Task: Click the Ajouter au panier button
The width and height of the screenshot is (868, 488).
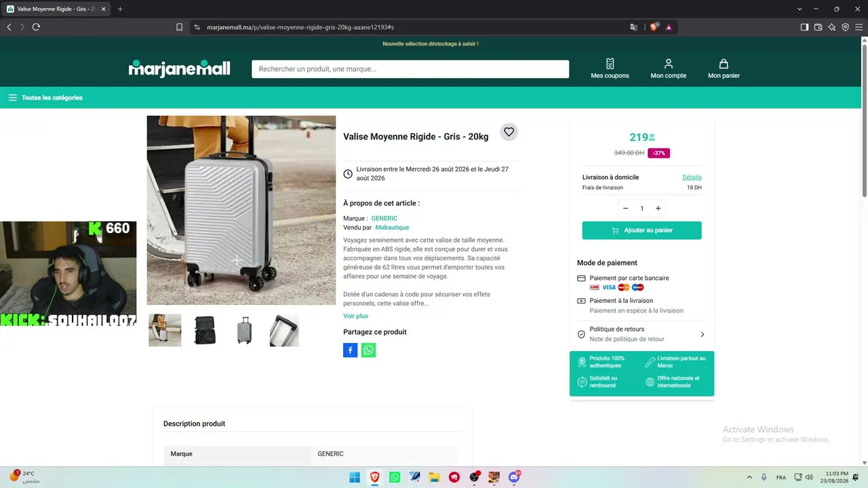Action: (642, 230)
